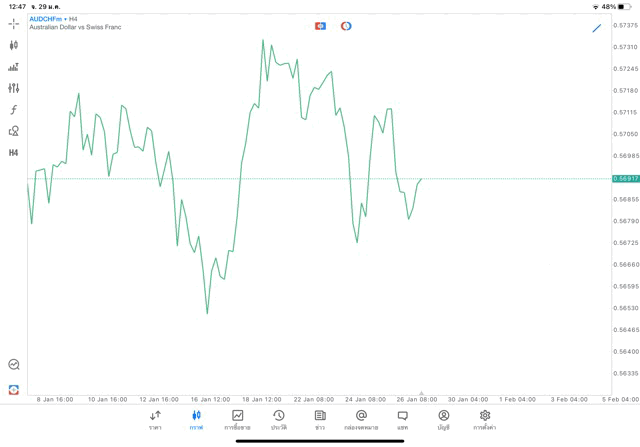Tap the magnifier icon at bottom left
This screenshot has height=447, width=640.
(x=13, y=365)
